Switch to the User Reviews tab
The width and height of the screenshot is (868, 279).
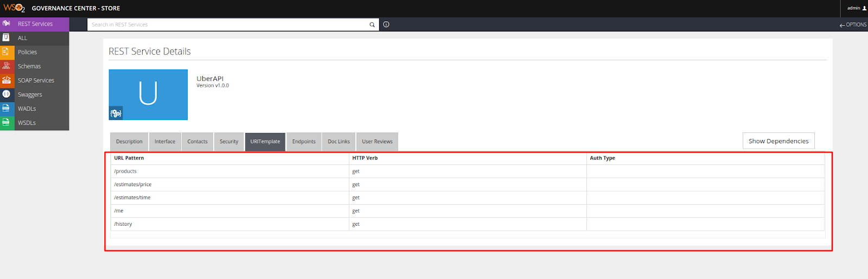[x=377, y=142]
